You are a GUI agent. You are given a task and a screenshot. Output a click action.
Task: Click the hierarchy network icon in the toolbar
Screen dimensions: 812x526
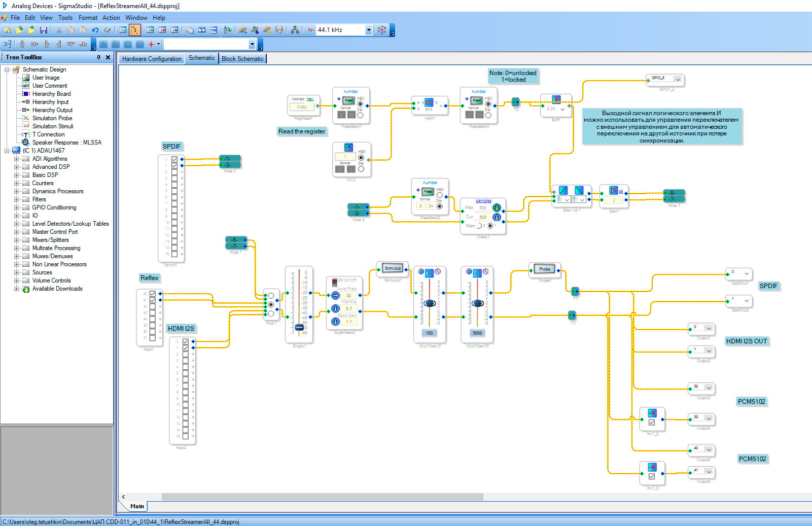295,30
